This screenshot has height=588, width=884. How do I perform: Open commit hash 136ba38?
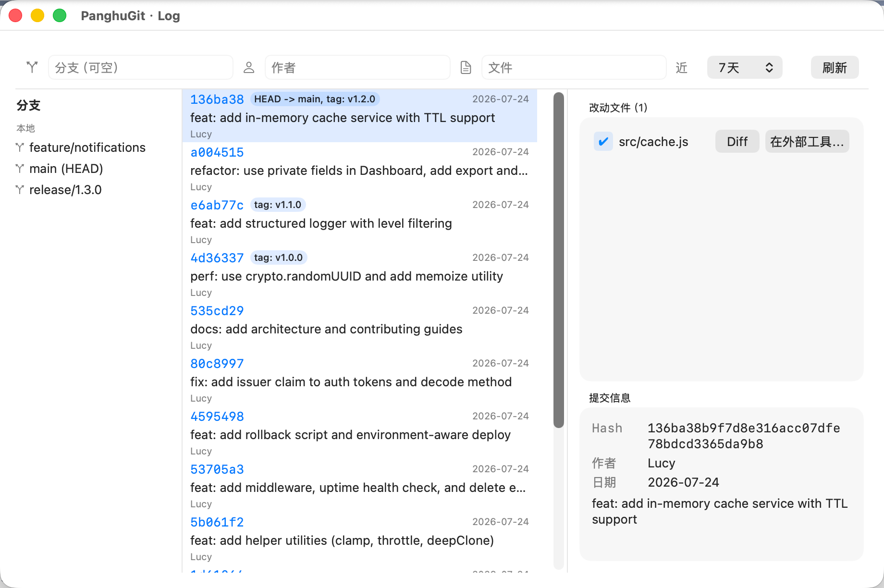217,99
